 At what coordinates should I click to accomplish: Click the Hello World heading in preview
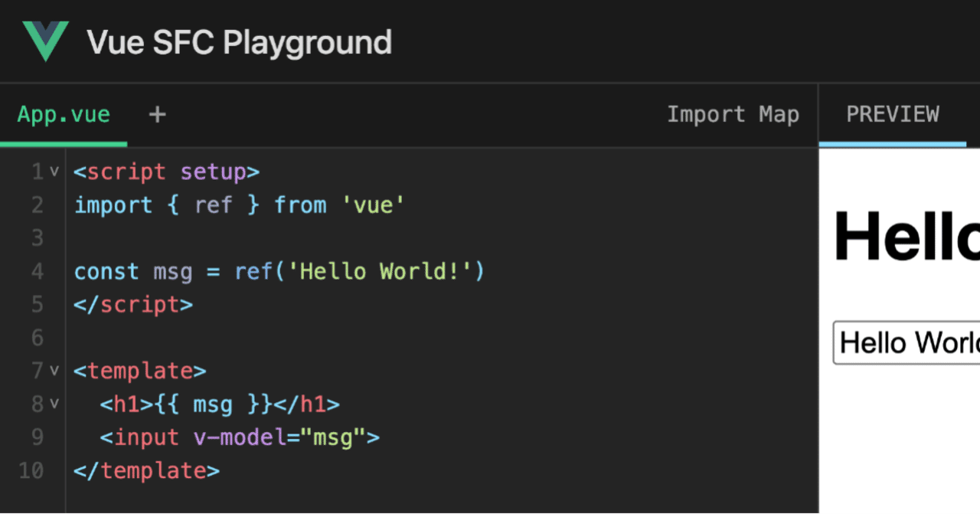point(903,237)
